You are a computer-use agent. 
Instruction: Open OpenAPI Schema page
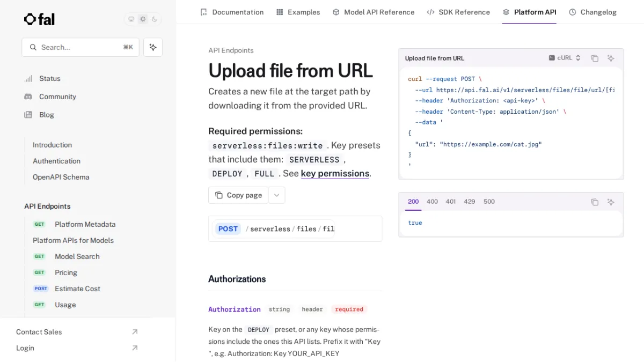point(61,177)
